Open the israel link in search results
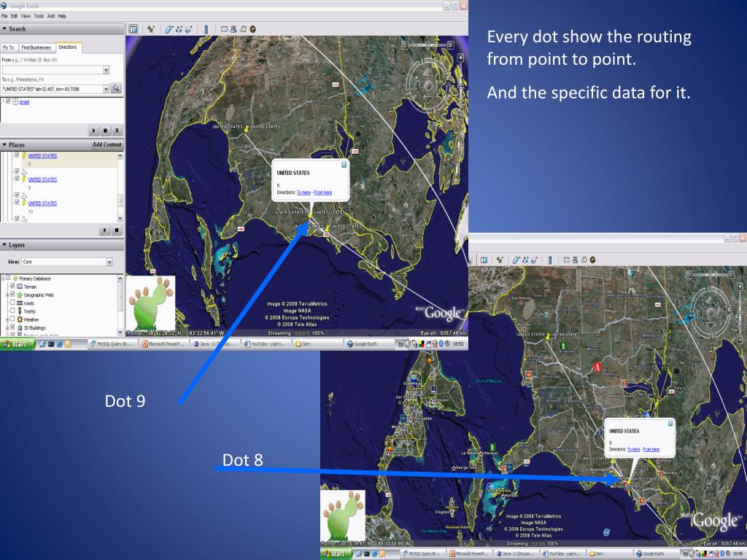 point(24,102)
